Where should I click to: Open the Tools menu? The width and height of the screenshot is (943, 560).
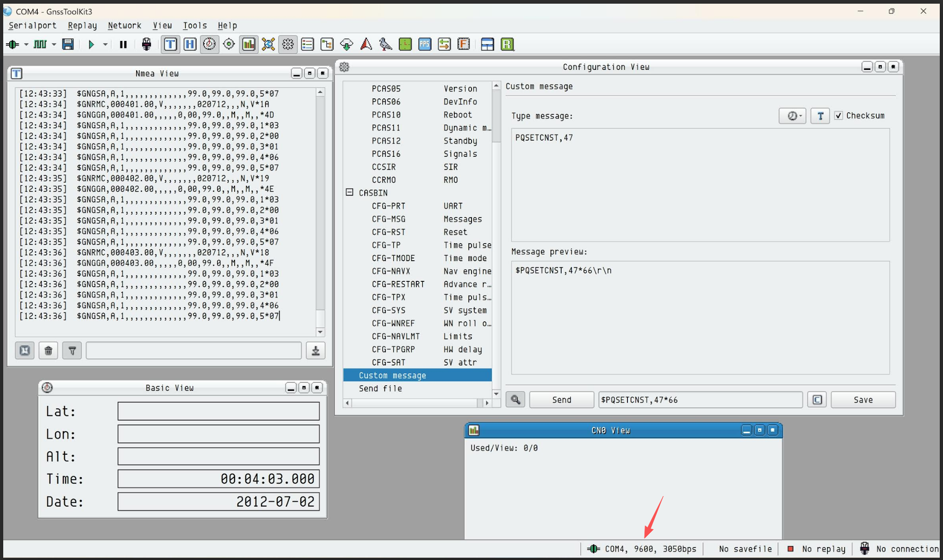pos(195,26)
